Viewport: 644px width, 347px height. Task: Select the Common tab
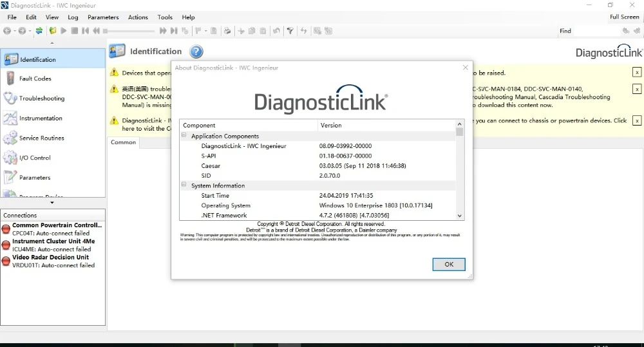pos(123,142)
